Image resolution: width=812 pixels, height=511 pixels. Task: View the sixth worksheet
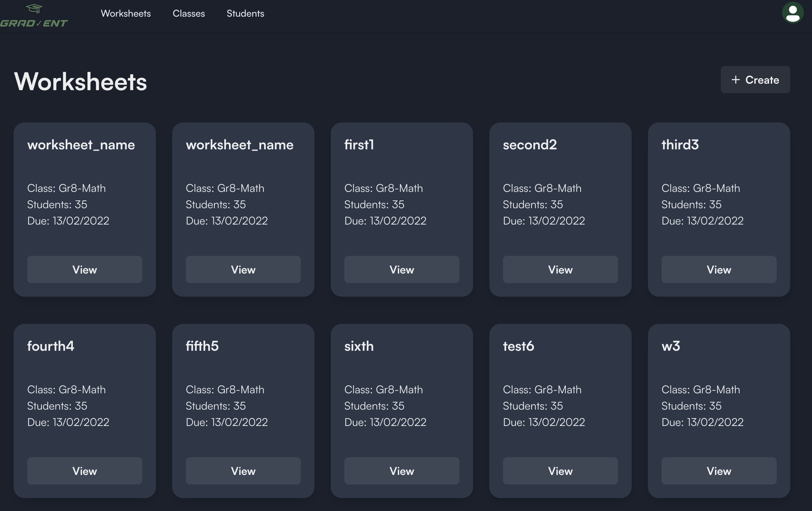coord(402,471)
